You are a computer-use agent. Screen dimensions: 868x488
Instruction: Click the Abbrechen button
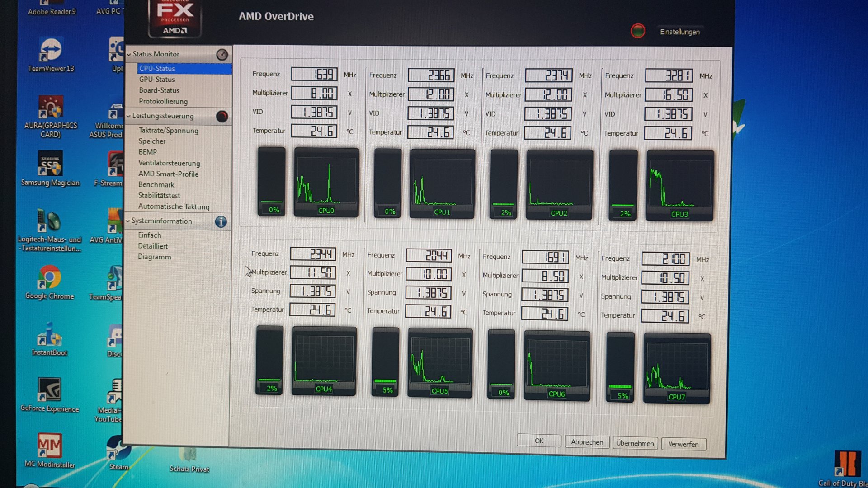pos(587,442)
